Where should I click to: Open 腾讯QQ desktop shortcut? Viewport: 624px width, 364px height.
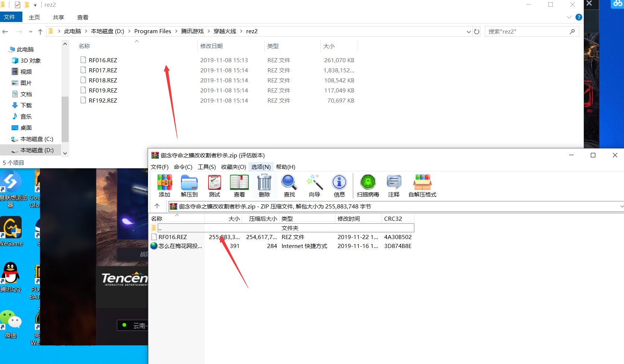11,277
